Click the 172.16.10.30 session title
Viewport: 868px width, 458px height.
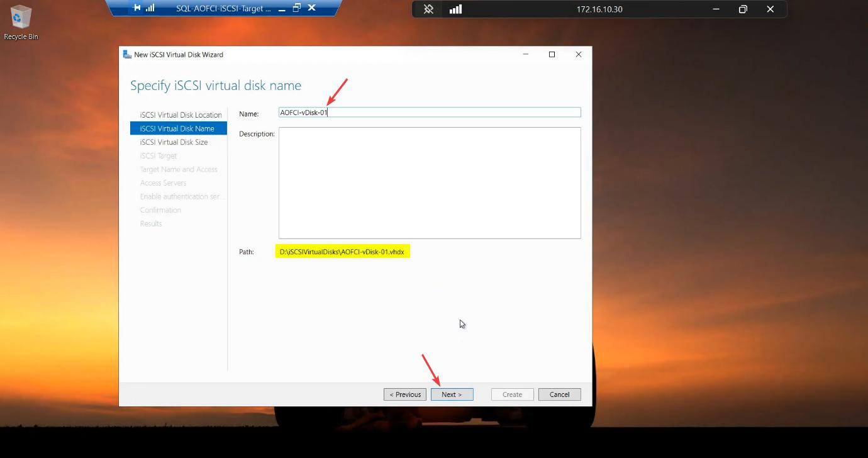coord(599,9)
